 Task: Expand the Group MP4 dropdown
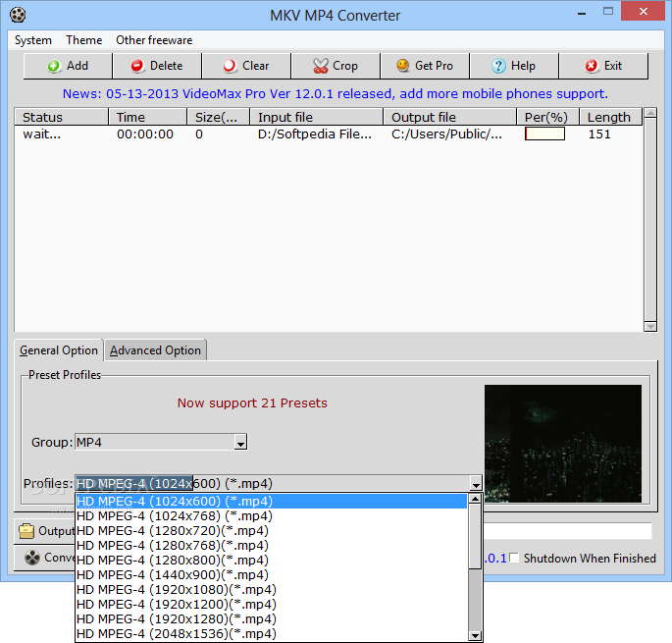pos(241,443)
